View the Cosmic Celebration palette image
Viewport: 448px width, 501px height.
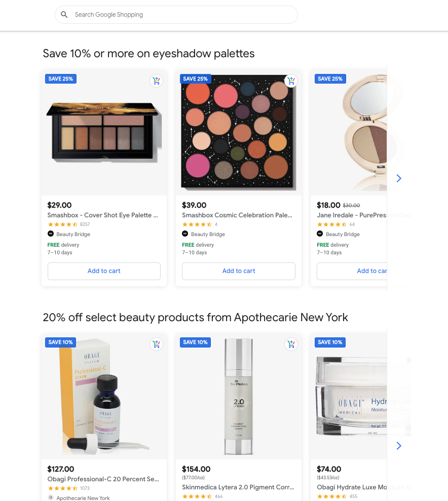tap(239, 132)
